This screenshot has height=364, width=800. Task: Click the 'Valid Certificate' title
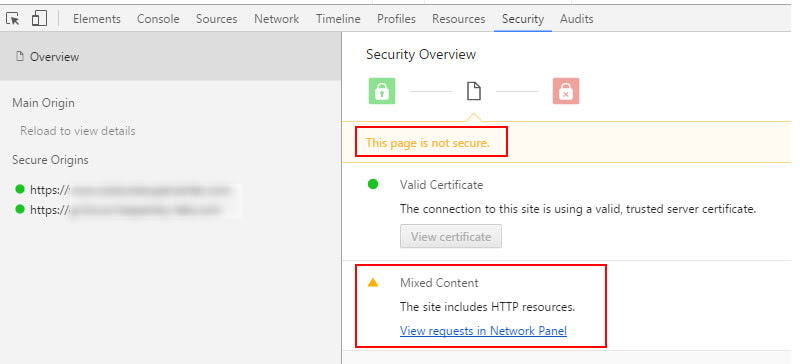441,185
